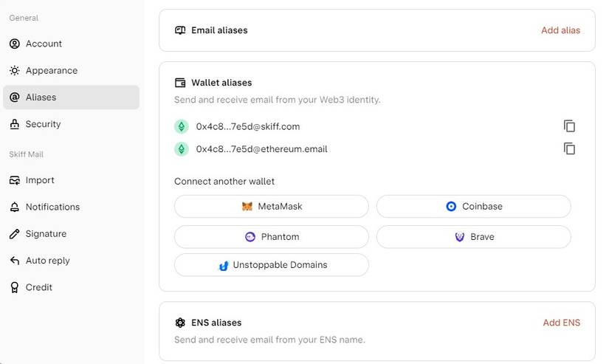Click the 0x4c8...7e5d@ethereum.email address text
This screenshot has height=364, width=609.
coord(262,149)
